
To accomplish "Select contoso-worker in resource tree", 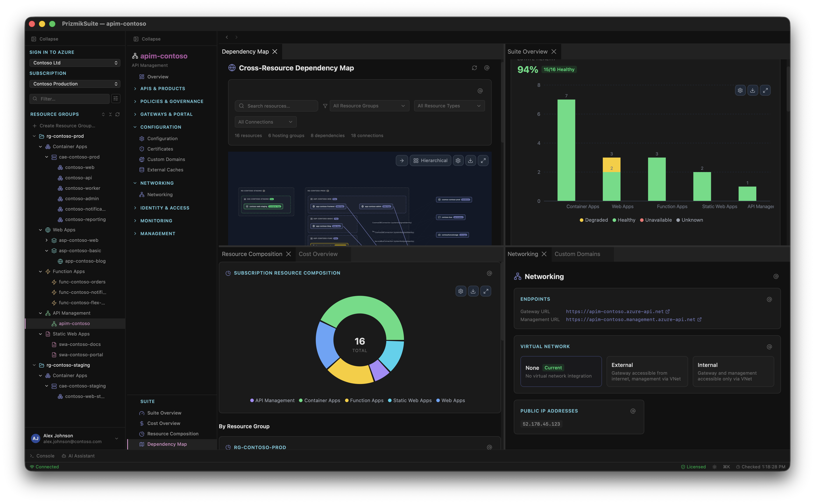I will tap(82, 188).
